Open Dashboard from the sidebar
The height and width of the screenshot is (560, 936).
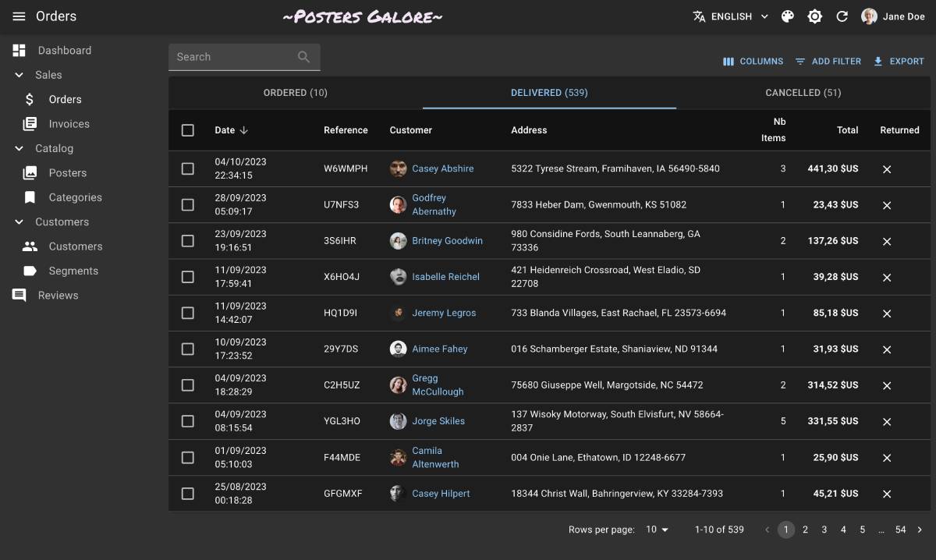pyautogui.click(x=64, y=51)
